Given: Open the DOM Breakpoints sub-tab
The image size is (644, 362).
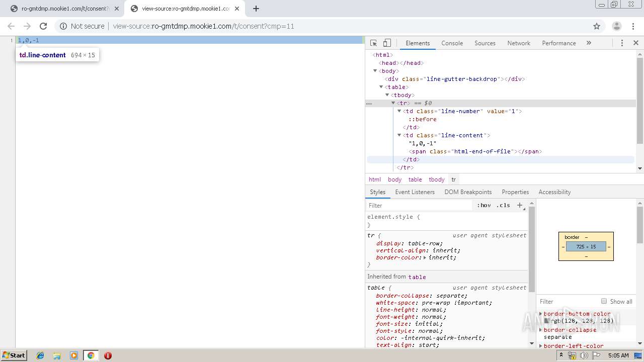Looking at the screenshot, I should point(468,192).
